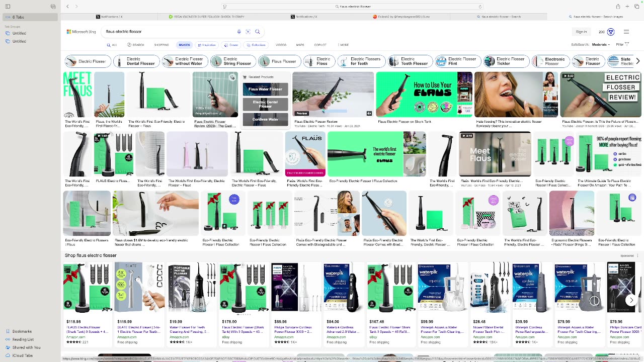The width and height of the screenshot is (644, 362).
Task: Select Electric Flosser without Water chip
Action: click(x=185, y=61)
